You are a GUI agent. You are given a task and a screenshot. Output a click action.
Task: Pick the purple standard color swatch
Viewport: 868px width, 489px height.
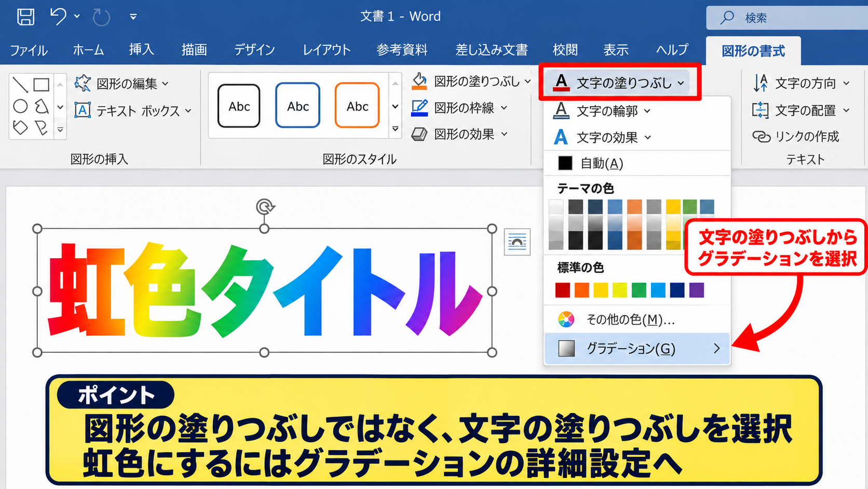click(697, 290)
